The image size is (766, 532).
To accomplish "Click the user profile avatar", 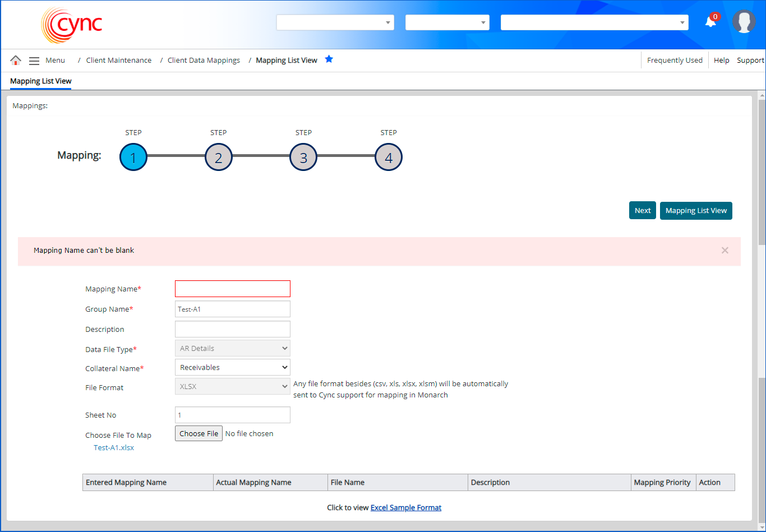I will coord(744,22).
